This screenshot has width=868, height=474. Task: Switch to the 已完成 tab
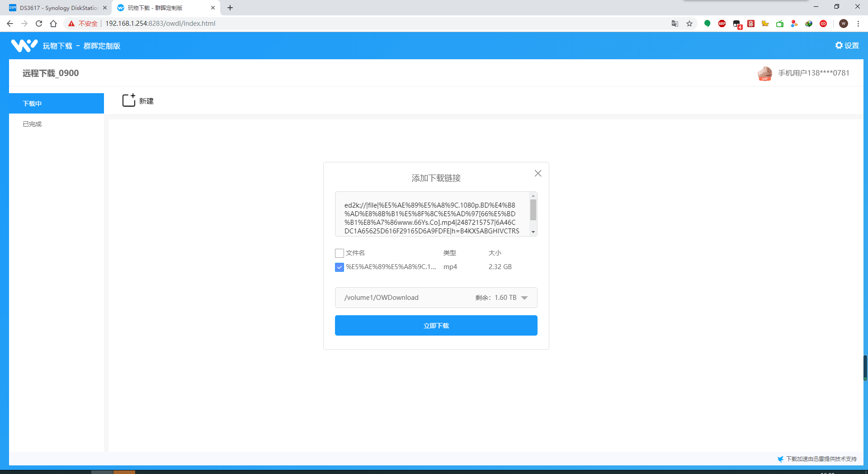click(x=57, y=124)
